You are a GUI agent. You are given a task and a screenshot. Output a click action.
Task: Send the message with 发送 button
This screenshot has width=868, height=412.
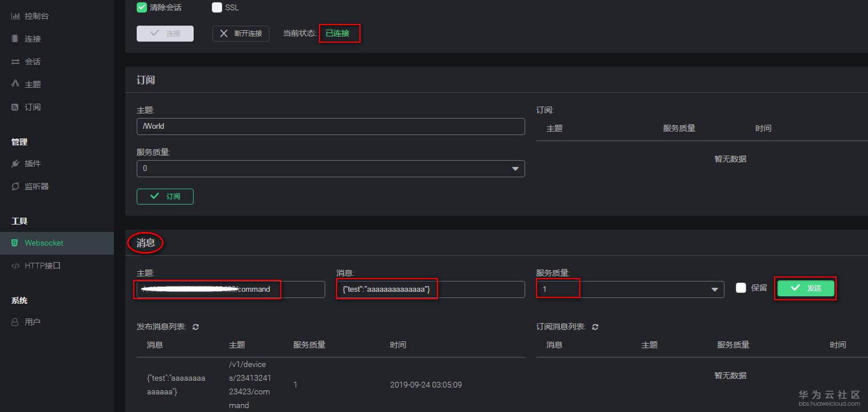[806, 288]
